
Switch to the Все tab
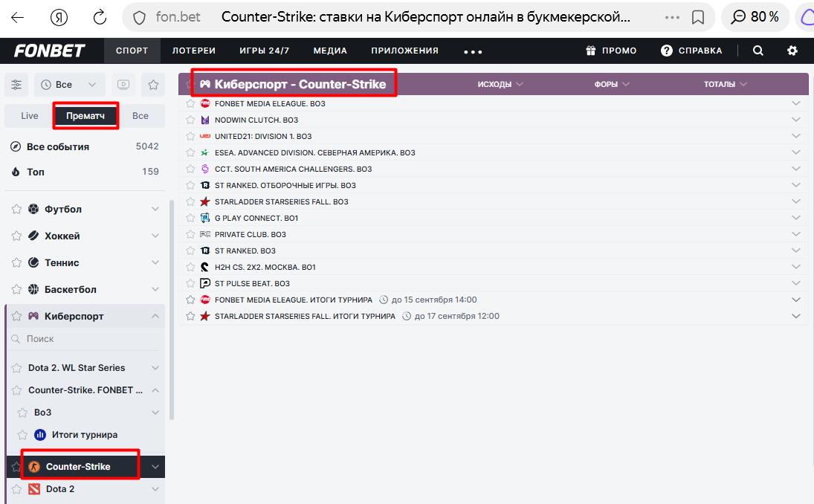tap(140, 116)
